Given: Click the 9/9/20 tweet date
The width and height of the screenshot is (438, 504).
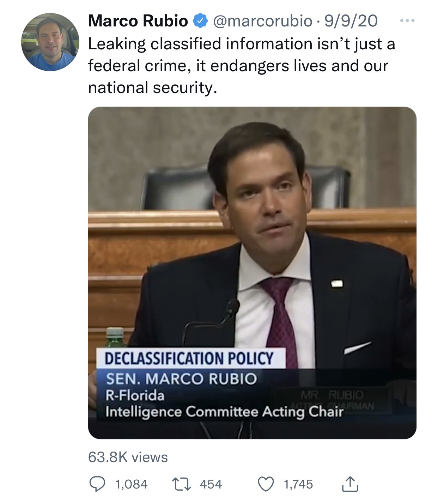Looking at the screenshot, I should pyautogui.click(x=351, y=21).
